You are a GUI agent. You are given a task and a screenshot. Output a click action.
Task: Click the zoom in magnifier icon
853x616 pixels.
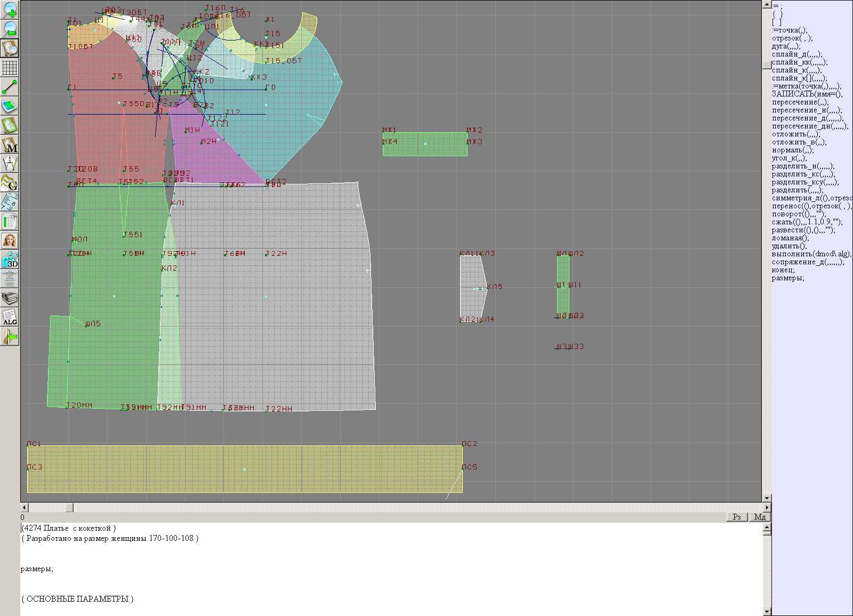tap(10, 10)
